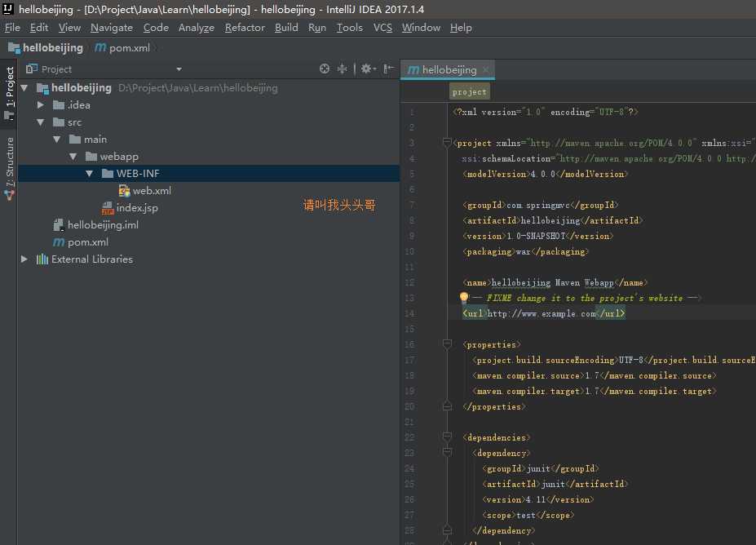Select index.jsp in the project tree
Screen dimensions: 756x545
(x=137, y=208)
